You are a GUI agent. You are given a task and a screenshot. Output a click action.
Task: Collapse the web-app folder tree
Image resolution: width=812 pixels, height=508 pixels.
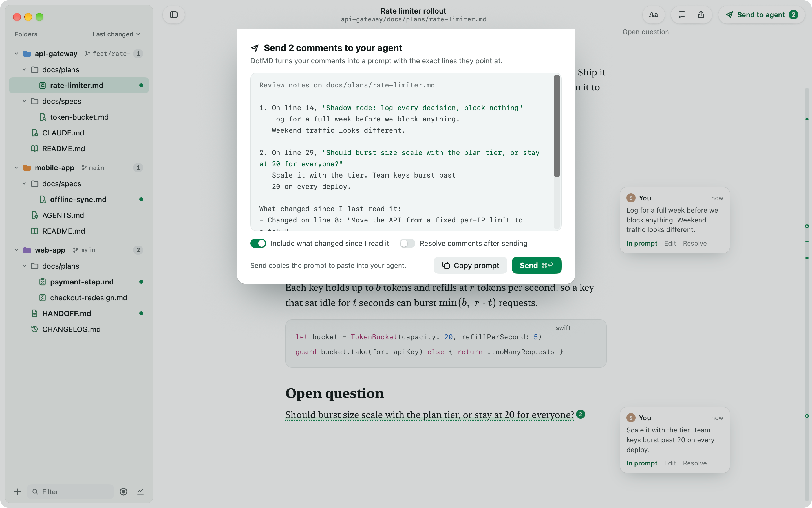coord(16,250)
